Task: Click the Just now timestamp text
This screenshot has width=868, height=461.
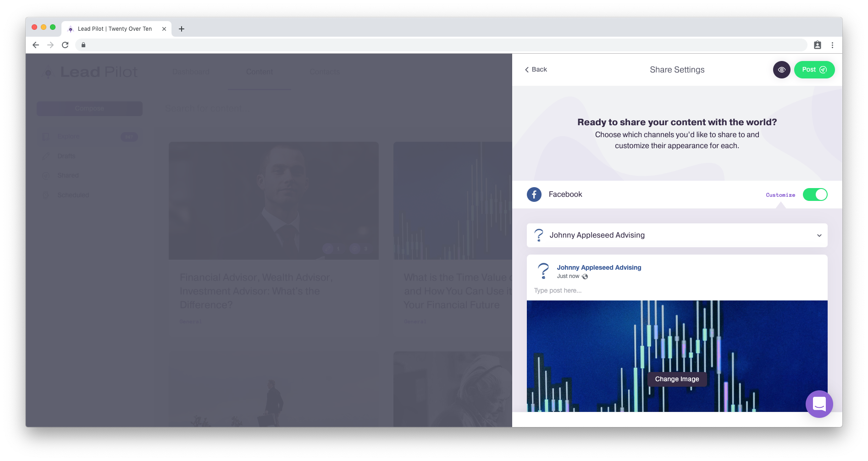Action: tap(568, 276)
